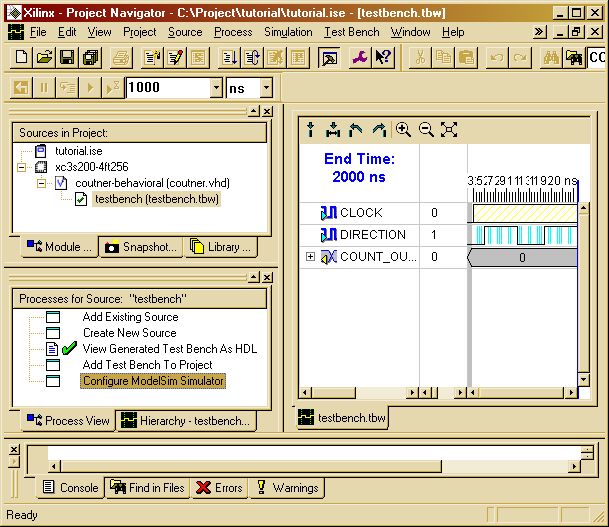Click the previous marker arrow icon

(x=355, y=129)
